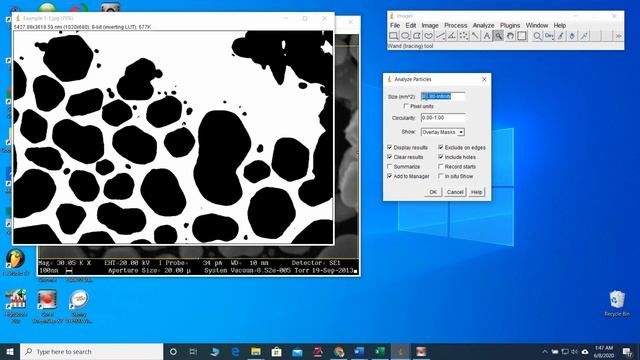Select the Hand scrolling tool
Screen dimensions: 640x360
[510, 36]
